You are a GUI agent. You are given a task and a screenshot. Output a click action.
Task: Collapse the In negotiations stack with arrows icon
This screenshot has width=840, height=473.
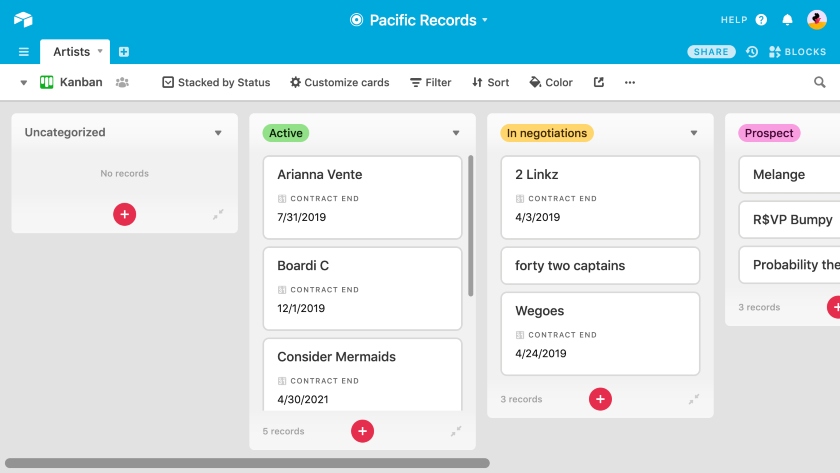[x=694, y=399]
